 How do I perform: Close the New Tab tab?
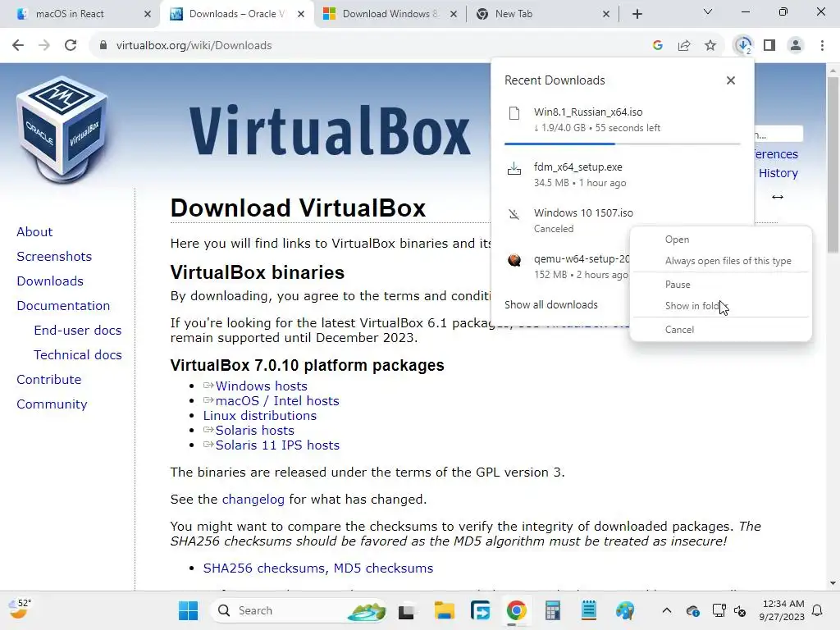[606, 14]
